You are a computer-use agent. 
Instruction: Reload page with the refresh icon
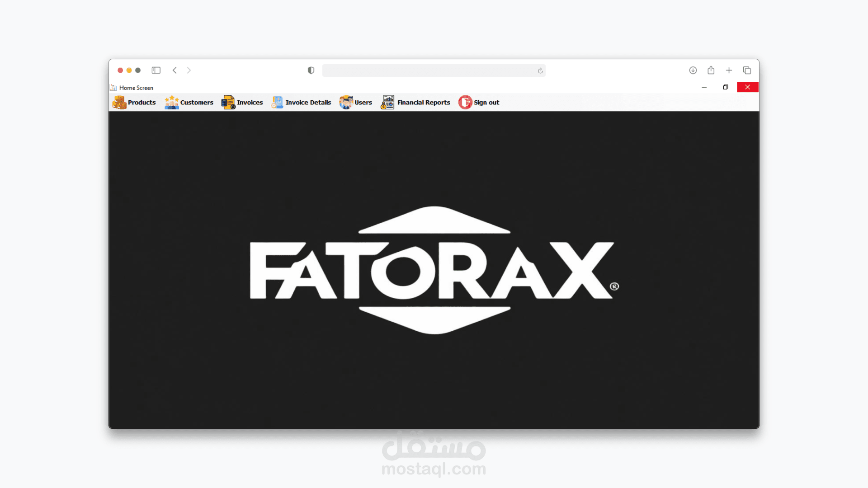tap(540, 71)
